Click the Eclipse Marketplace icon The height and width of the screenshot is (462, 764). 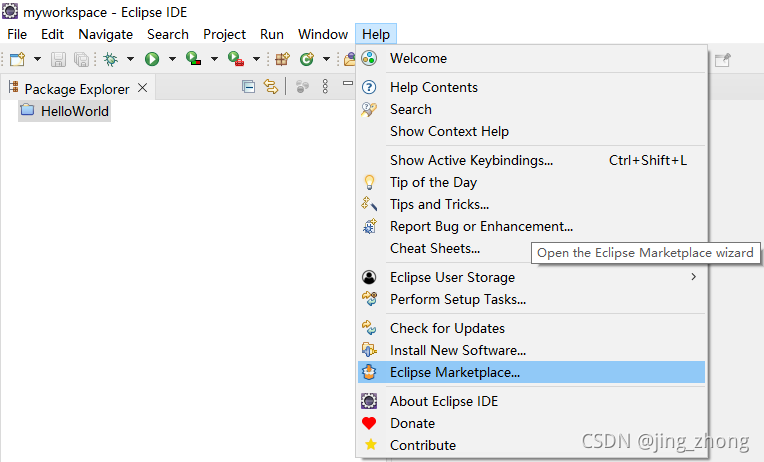[369, 372]
